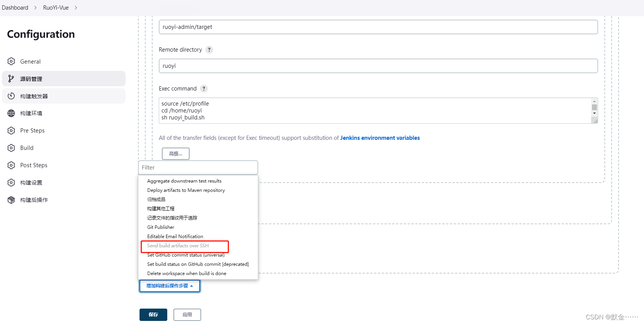Open Jenkins environment variables link
Screen dimensions: 644x324
coord(380,138)
